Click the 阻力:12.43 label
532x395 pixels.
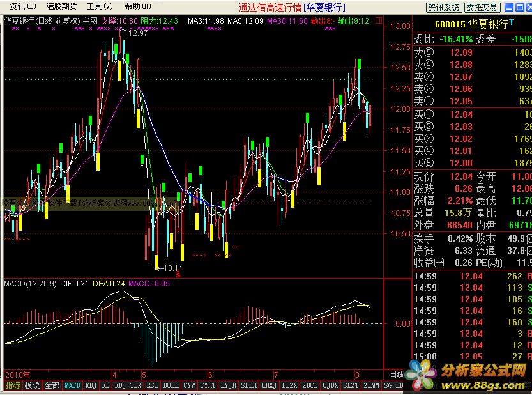(x=160, y=21)
